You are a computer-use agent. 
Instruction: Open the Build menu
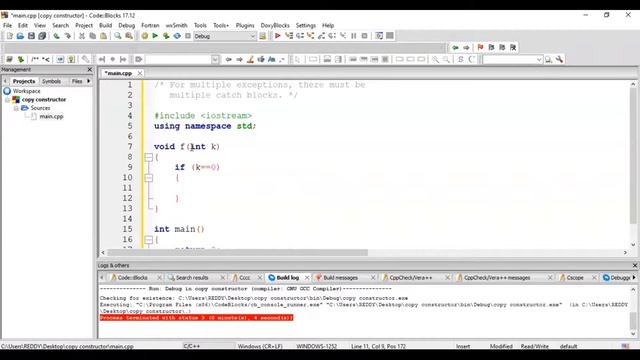click(x=105, y=25)
